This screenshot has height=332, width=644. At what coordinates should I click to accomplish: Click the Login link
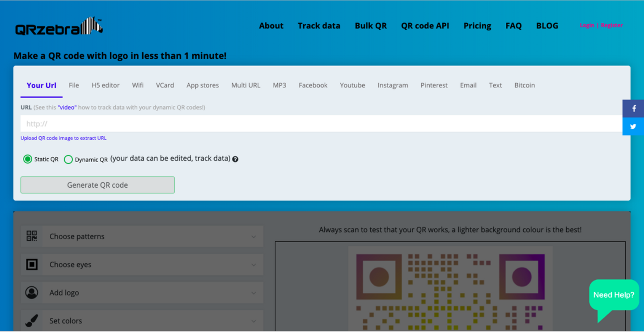click(x=587, y=25)
